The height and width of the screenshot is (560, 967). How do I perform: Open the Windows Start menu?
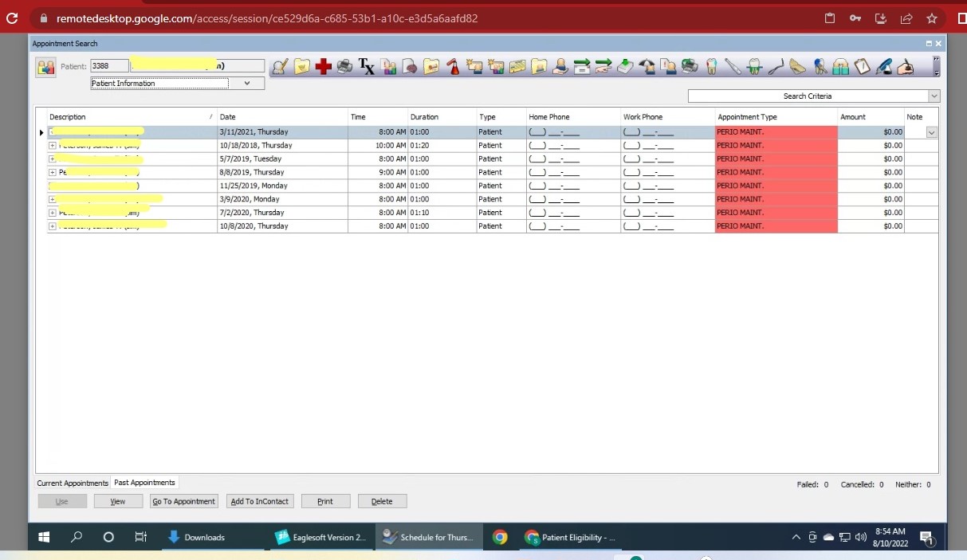(44, 537)
